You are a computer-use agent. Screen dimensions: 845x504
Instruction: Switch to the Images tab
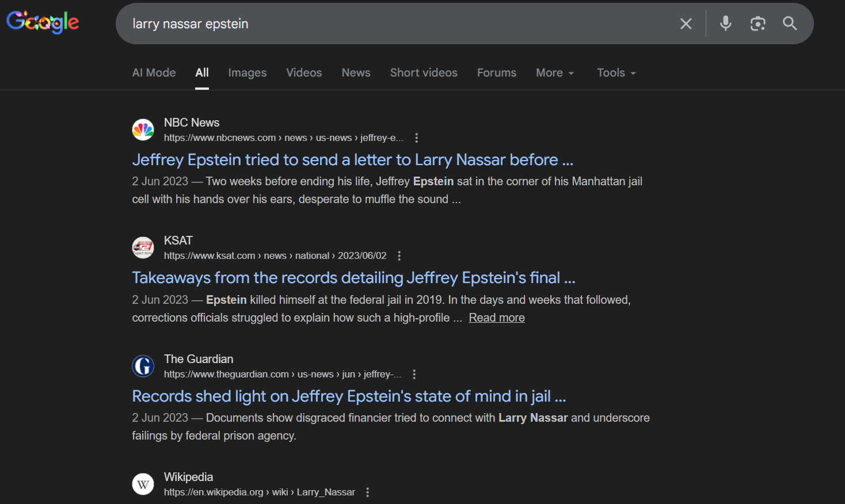click(248, 72)
